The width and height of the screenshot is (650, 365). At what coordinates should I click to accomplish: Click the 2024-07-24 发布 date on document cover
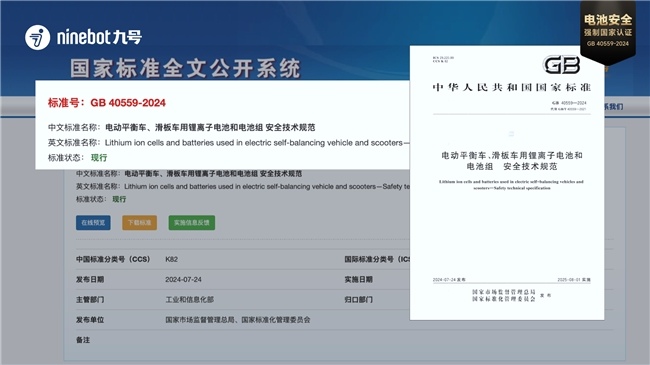click(x=449, y=280)
